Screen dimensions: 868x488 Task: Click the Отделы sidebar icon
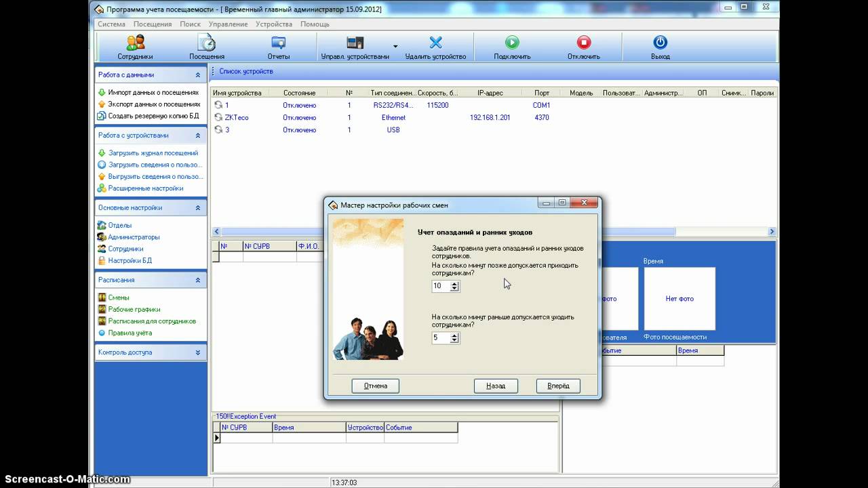click(x=102, y=225)
